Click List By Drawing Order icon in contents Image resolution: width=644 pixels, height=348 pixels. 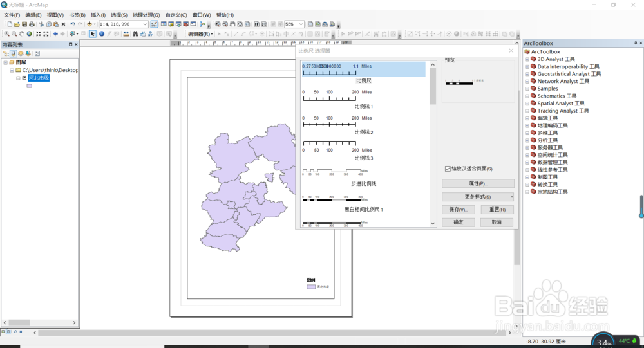6,53
